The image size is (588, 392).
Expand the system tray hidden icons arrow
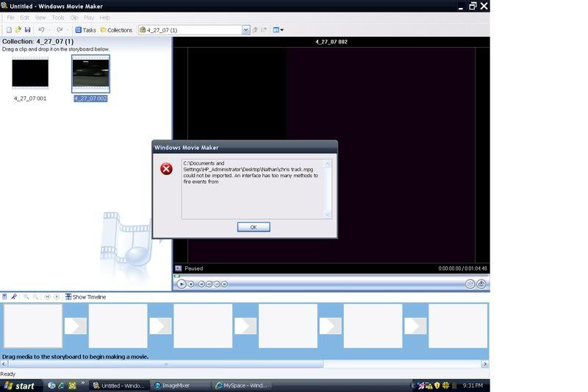click(413, 385)
